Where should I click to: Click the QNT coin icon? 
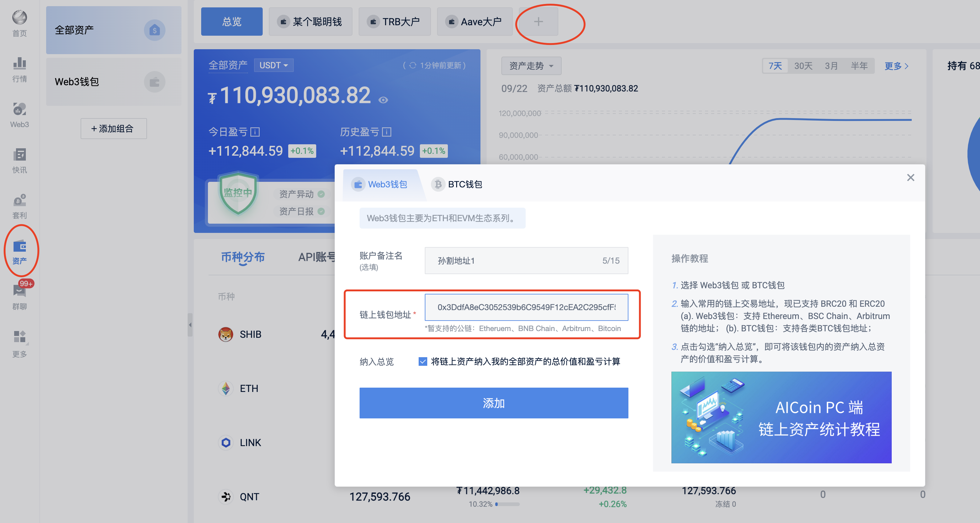tap(225, 496)
